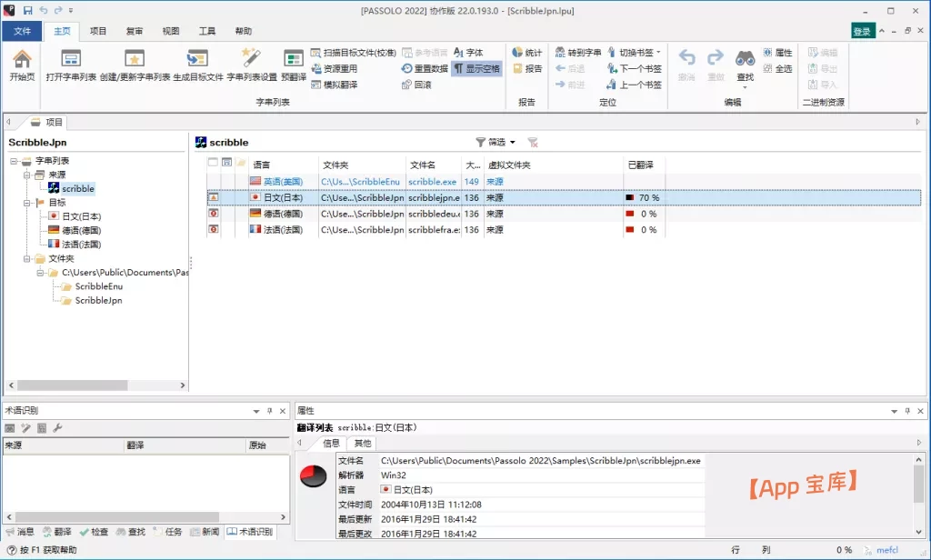Click the clear filter icon beside 筛选

533,142
